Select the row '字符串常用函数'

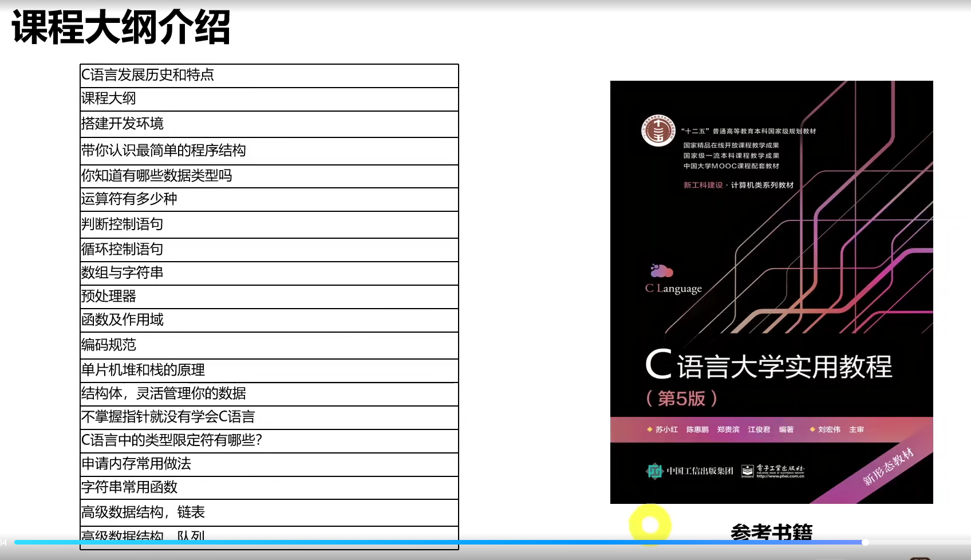coord(269,488)
